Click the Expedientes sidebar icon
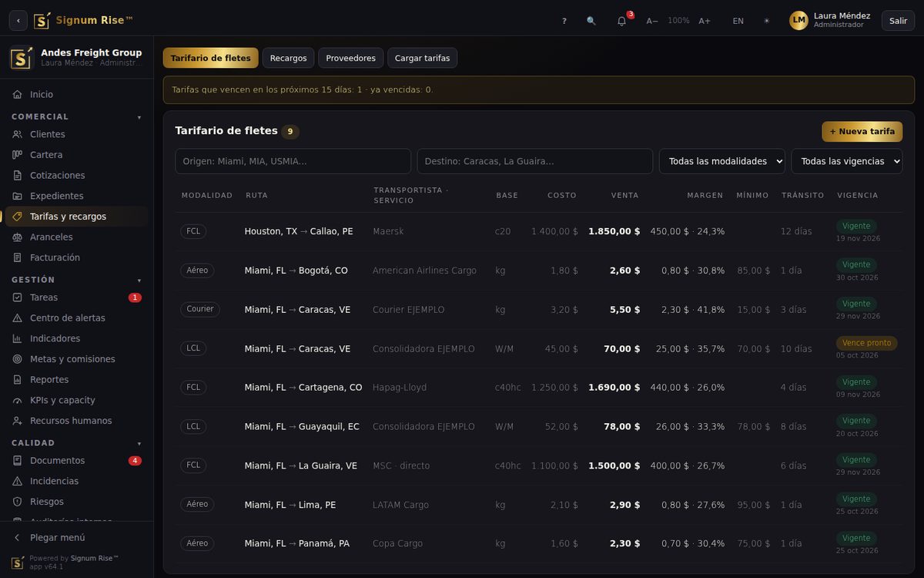Image resolution: width=924 pixels, height=578 pixels. coord(17,197)
